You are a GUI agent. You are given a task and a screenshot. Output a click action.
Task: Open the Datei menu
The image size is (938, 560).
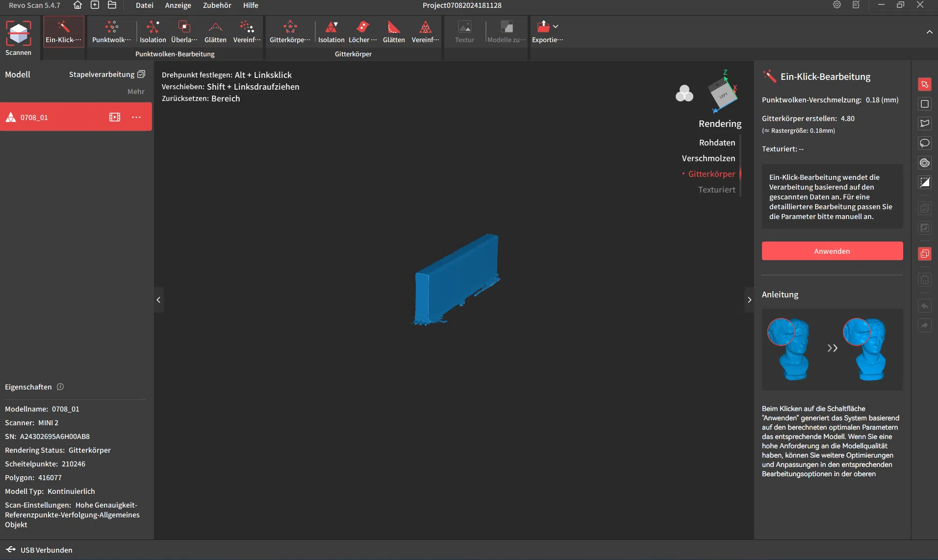[x=144, y=5]
